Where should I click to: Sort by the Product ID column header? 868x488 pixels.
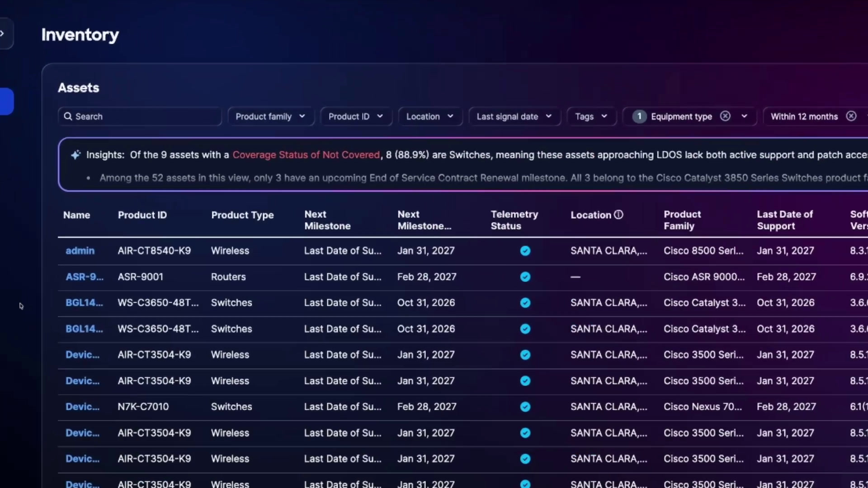(142, 215)
